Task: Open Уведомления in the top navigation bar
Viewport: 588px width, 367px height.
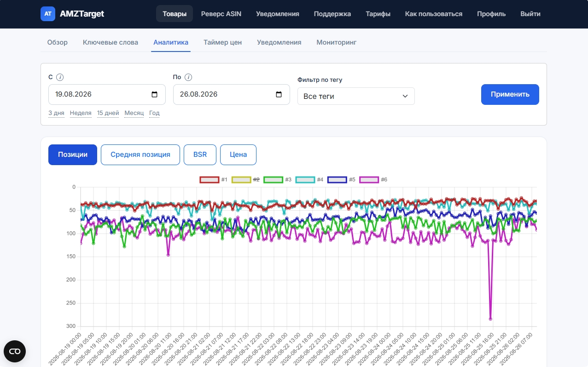Action: coord(278,14)
